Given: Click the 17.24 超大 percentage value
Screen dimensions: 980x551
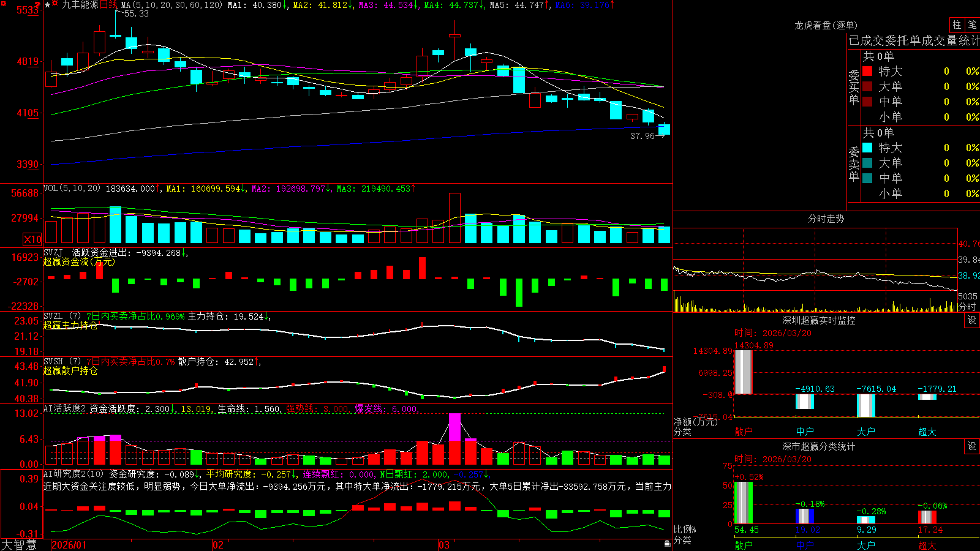Looking at the screenshot, I should pos(930,530).
